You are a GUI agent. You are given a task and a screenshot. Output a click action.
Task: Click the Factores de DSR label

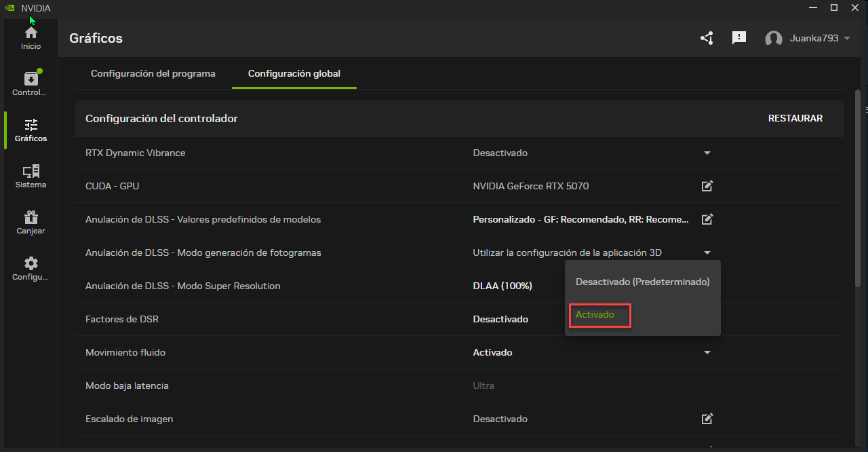click(x=122, y=319)
